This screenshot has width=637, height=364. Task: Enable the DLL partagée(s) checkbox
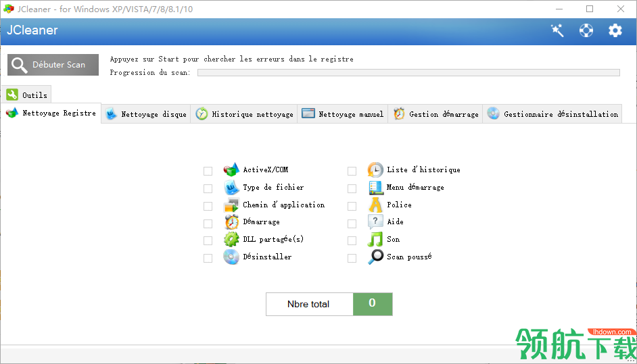point(208,240)
